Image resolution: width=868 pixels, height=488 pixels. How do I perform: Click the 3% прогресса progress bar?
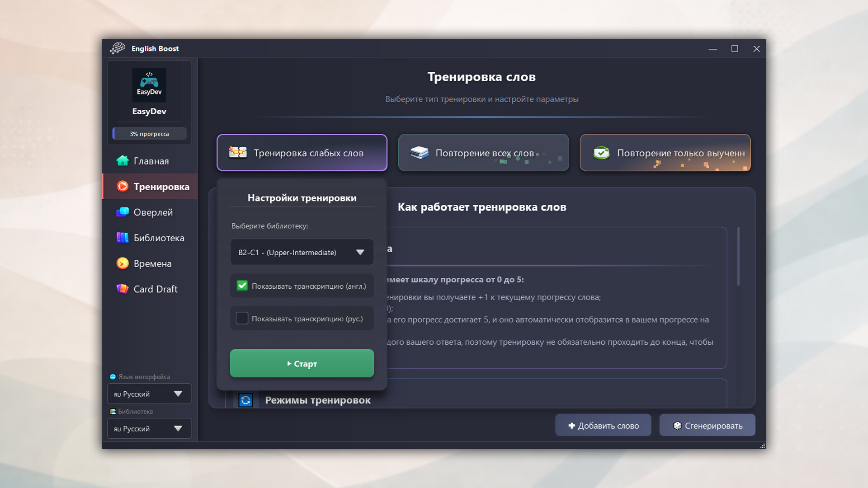(149, 133)
